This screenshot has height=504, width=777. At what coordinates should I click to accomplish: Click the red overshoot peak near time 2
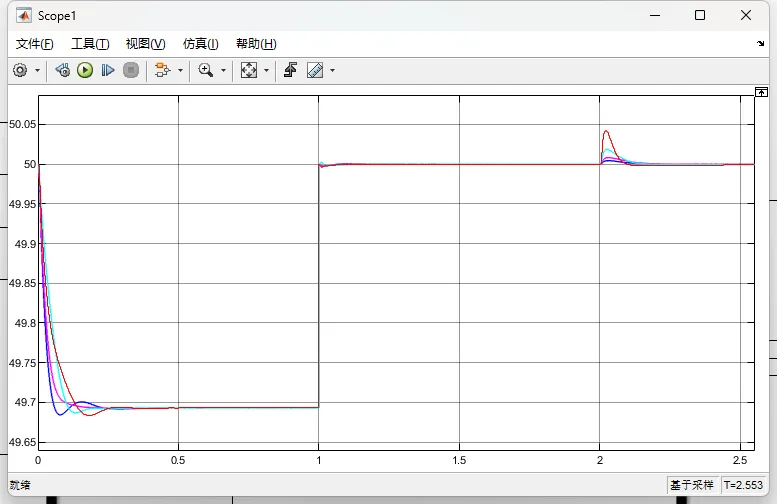pos(606,131)
